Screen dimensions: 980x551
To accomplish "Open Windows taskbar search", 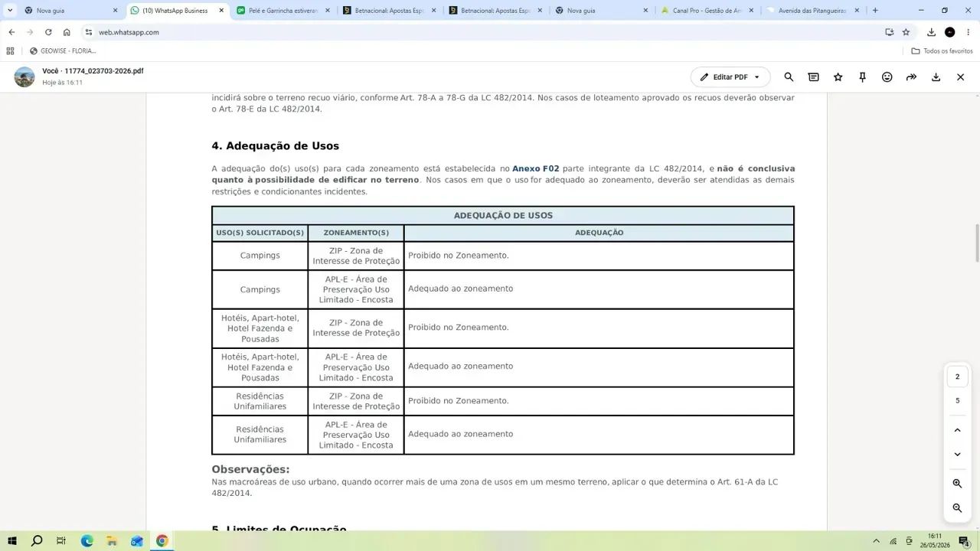I will coord(37,541).
